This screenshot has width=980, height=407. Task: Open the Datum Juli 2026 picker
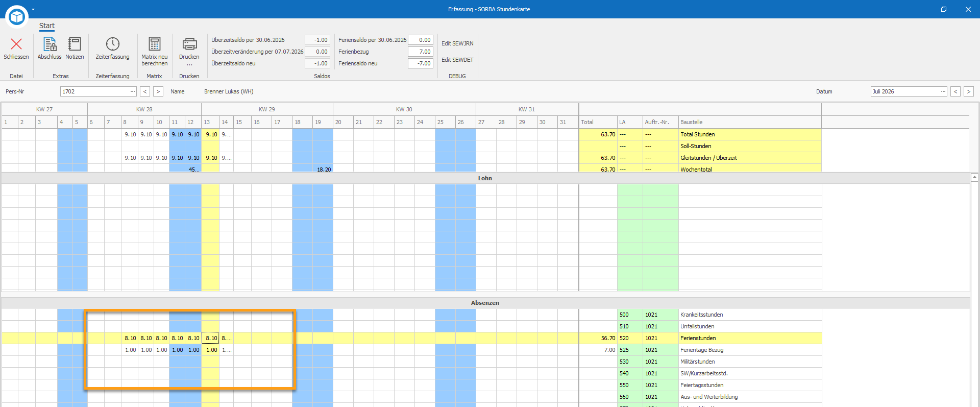(x=909, y=91)
